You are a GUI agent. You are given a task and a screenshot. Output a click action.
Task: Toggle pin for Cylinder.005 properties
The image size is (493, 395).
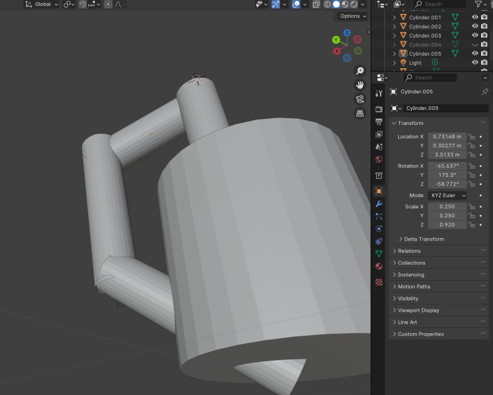[x=485, y=92]
